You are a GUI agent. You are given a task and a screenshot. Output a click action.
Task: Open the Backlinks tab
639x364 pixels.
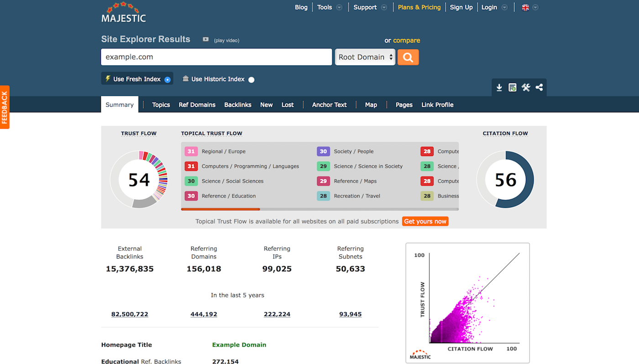point(238,105)
